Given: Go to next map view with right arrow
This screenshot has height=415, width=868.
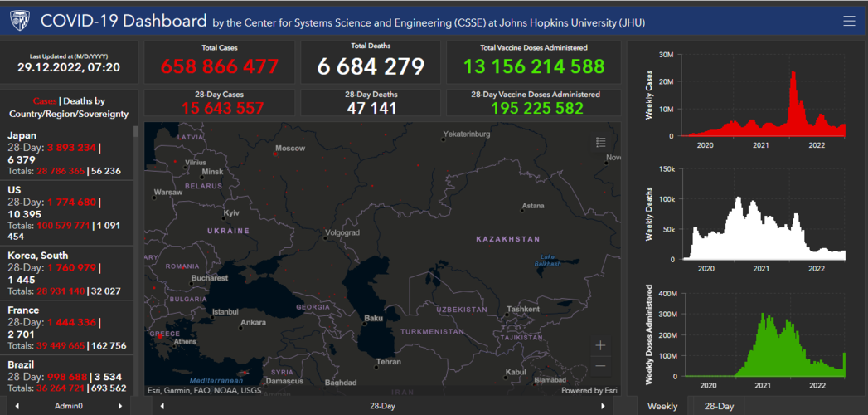Looking at the screenshot, I should pyautogui.click(x=603, y=406).
